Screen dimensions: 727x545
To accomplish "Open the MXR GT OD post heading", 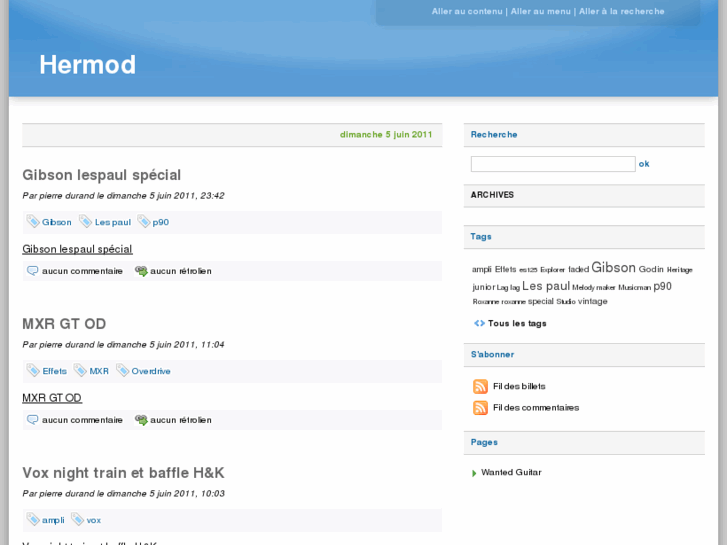I will tap(64, 324).
